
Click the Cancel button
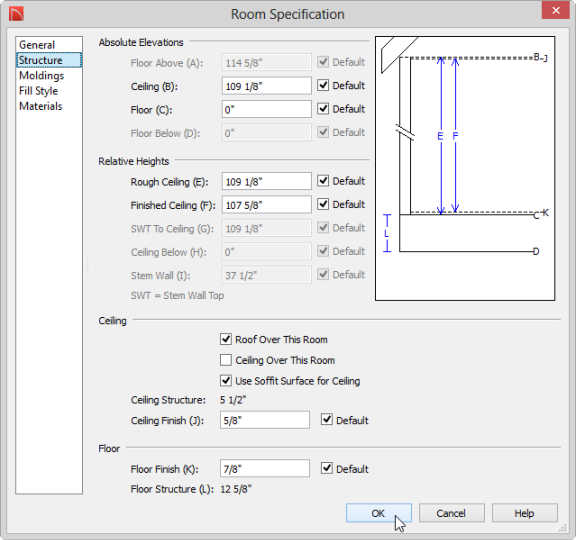[451, 513]
